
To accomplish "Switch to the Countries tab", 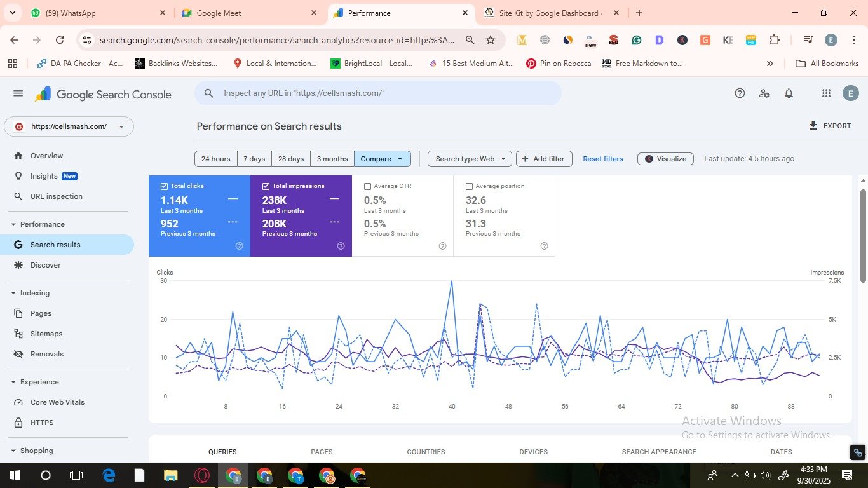I will (x=426, y=452).
